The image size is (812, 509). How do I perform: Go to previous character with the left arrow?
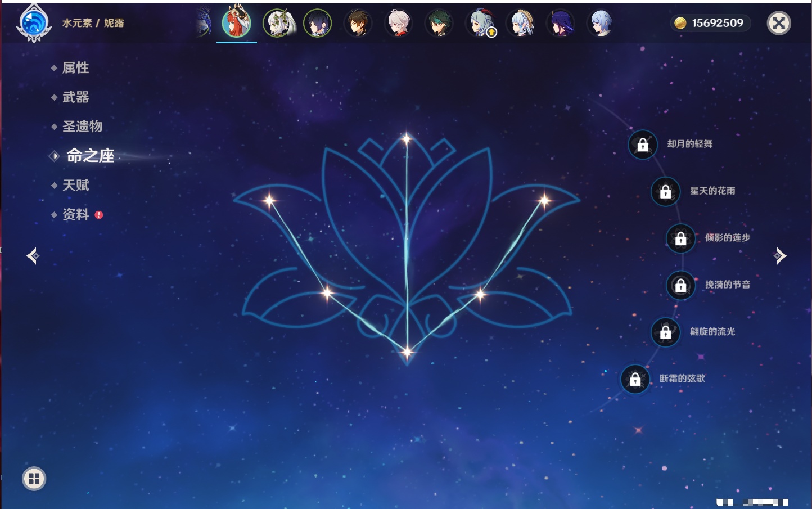[33, 256]
